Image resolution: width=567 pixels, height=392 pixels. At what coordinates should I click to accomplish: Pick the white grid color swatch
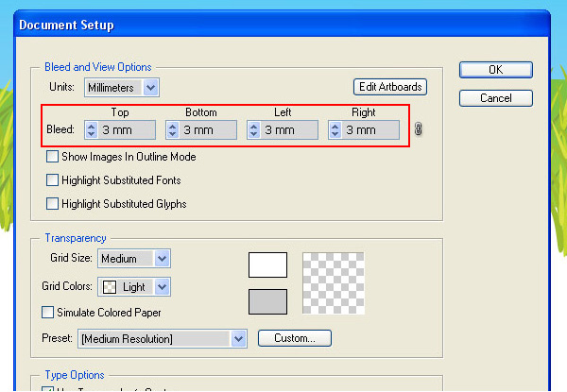tap(266, 264)
